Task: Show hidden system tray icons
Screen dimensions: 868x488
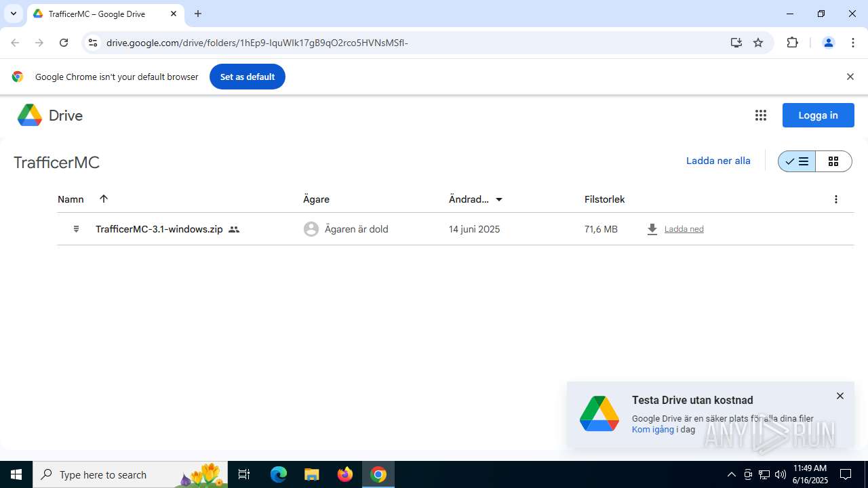Action: pos(732,474)
